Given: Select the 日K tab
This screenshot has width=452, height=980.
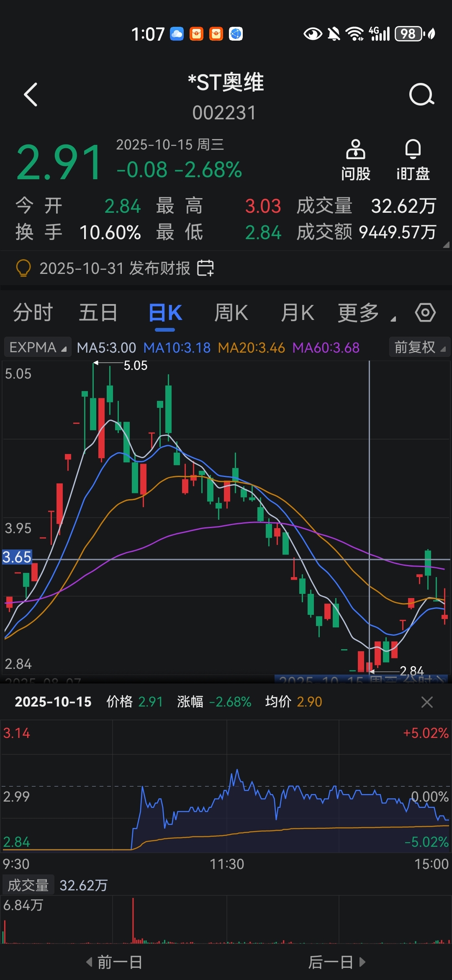Looking at the screenshot, I should point(165,313).
